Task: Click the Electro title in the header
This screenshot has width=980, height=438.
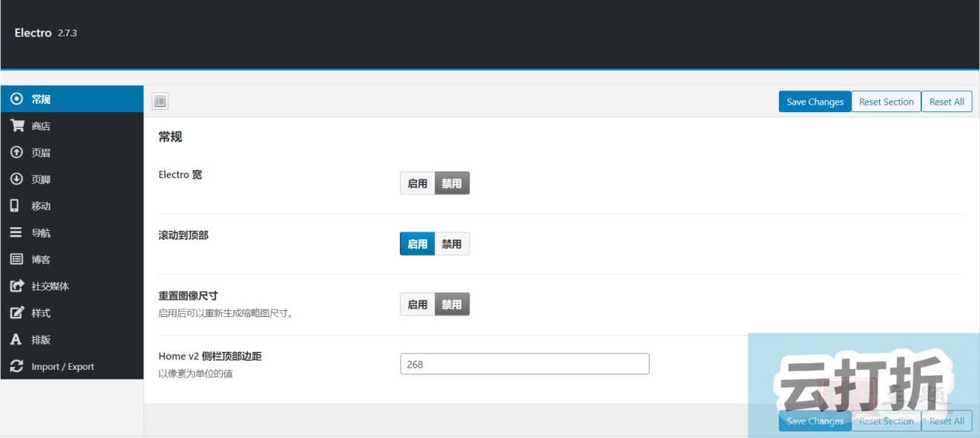Action: click(x=33, y=33)
